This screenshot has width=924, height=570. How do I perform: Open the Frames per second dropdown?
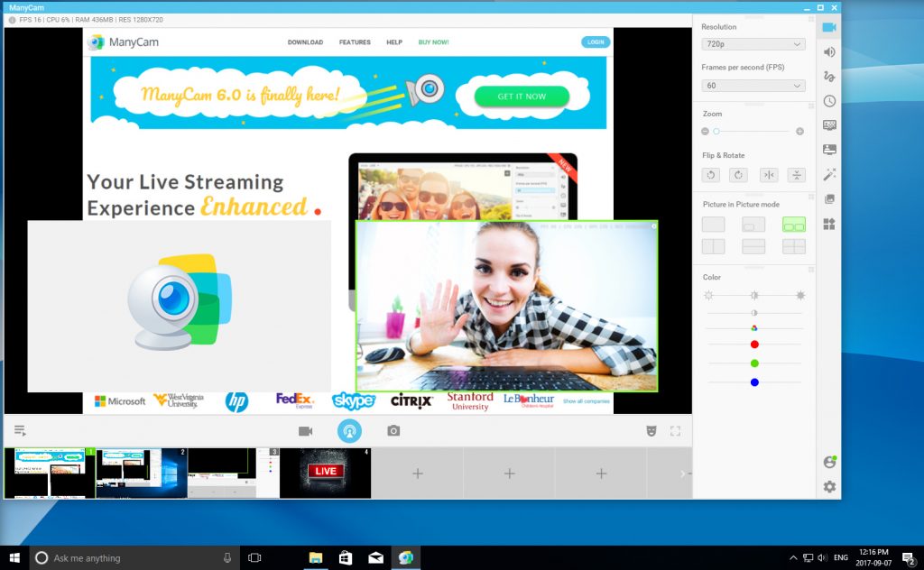(x=753, y=86)
